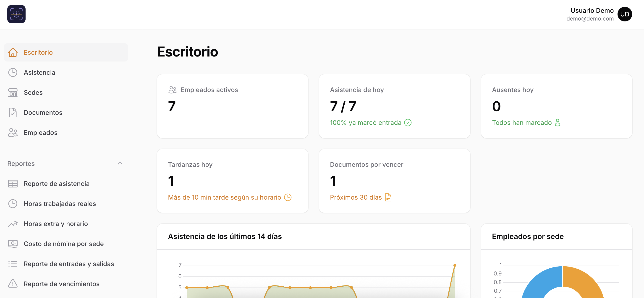The height and width of the screenshot is (298, 644).
Task: Navigate to Documentos
Action: [66, 113]
